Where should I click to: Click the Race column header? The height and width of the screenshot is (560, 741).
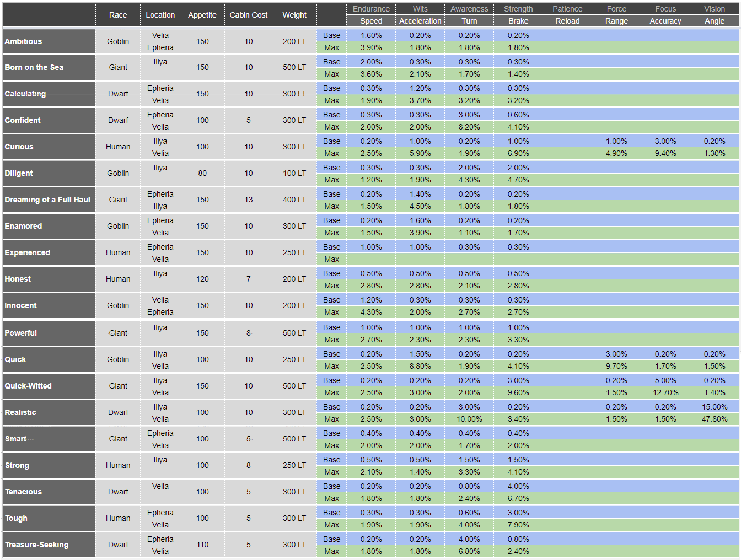118,15
